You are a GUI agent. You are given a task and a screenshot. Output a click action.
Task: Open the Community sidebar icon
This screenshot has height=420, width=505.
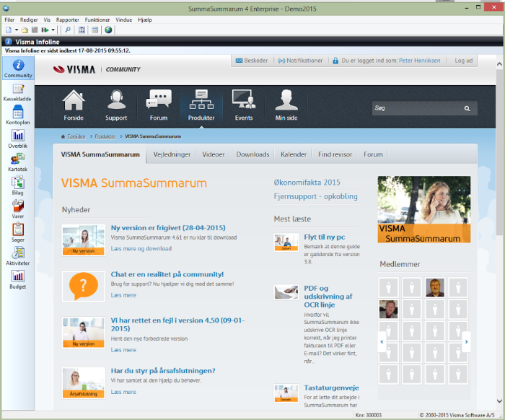click(x=18, y=68)
